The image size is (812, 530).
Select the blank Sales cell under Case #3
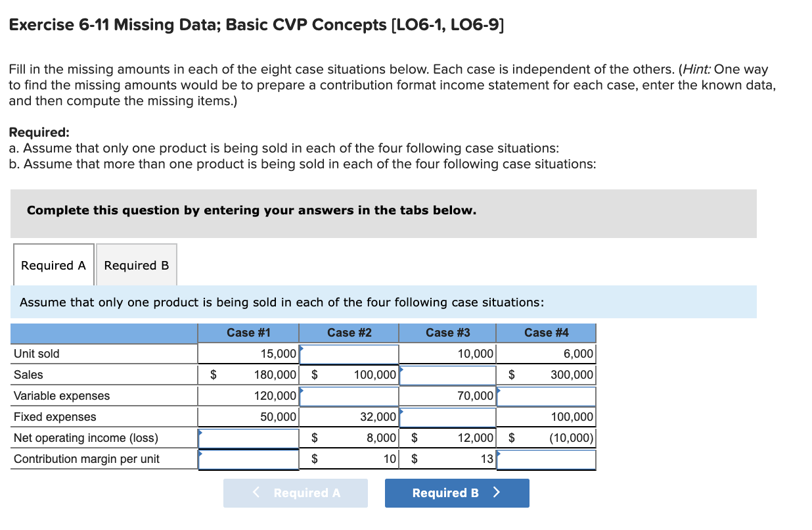[x=447, y=374]
